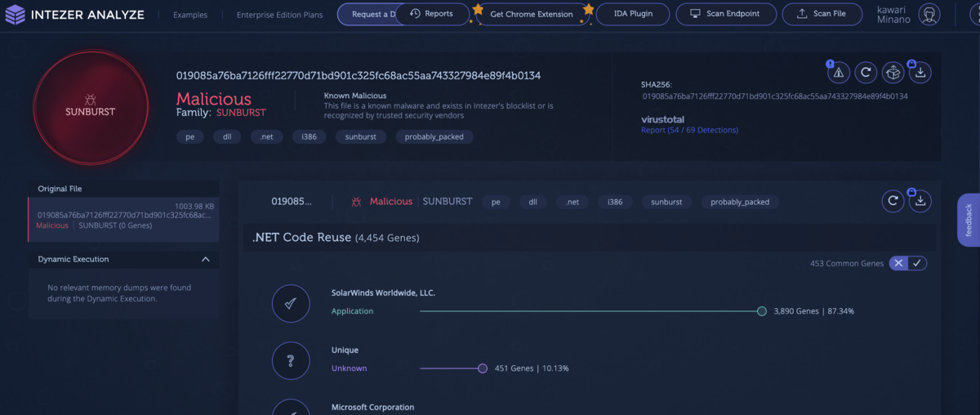Click the Request a Demo button
The image size is (980, 415).
(x=367, y=14)
